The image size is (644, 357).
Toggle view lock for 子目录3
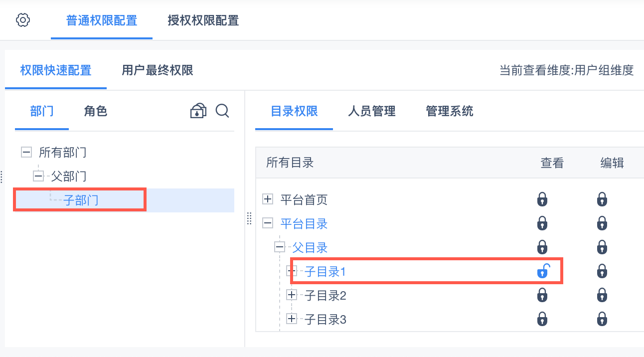(542, 319)
